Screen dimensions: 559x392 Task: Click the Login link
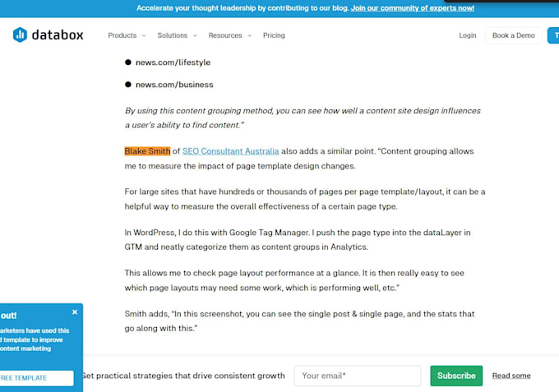468,35
